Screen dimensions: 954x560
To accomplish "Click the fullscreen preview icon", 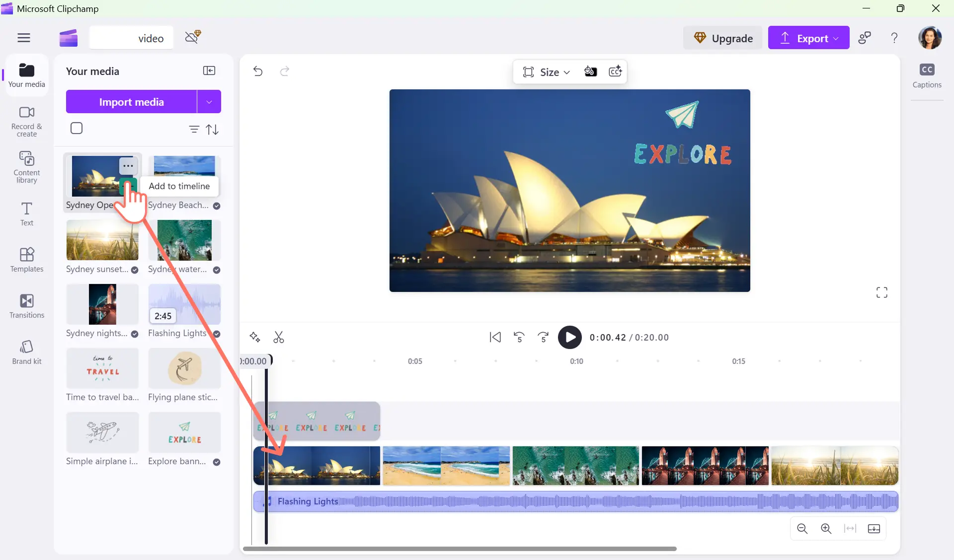I will [881, 292].
